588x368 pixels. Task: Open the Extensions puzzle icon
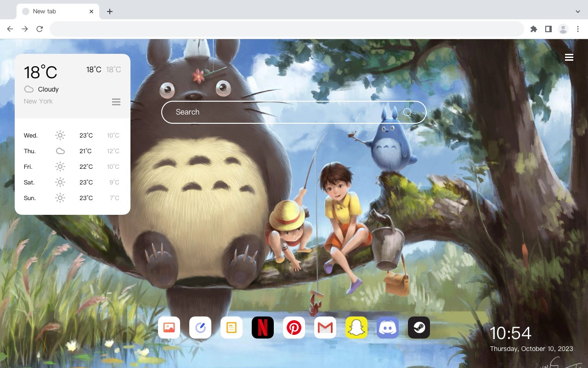coord(533,29)
